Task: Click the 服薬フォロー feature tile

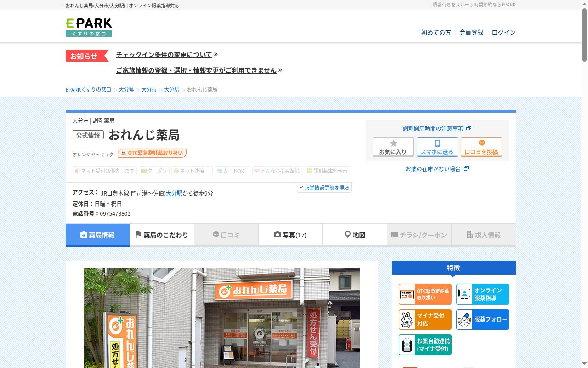Action: (x=482, y=320)
